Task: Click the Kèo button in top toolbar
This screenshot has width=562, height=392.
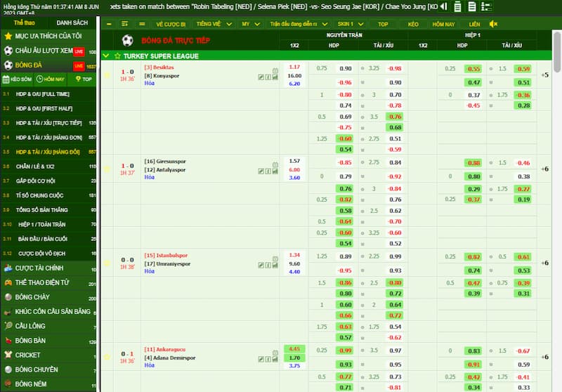Action: [413, 24]
